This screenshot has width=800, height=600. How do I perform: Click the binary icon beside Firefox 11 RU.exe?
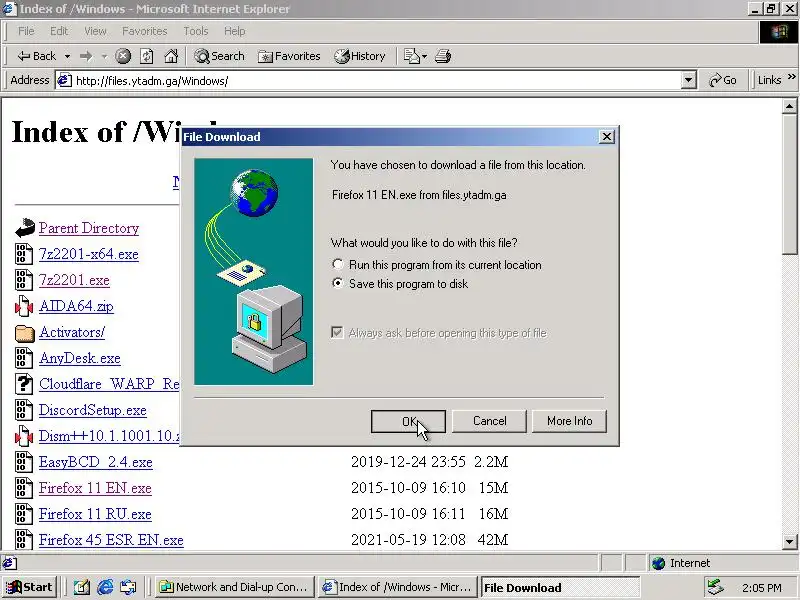pyautogui.click(x=23, y=514)
